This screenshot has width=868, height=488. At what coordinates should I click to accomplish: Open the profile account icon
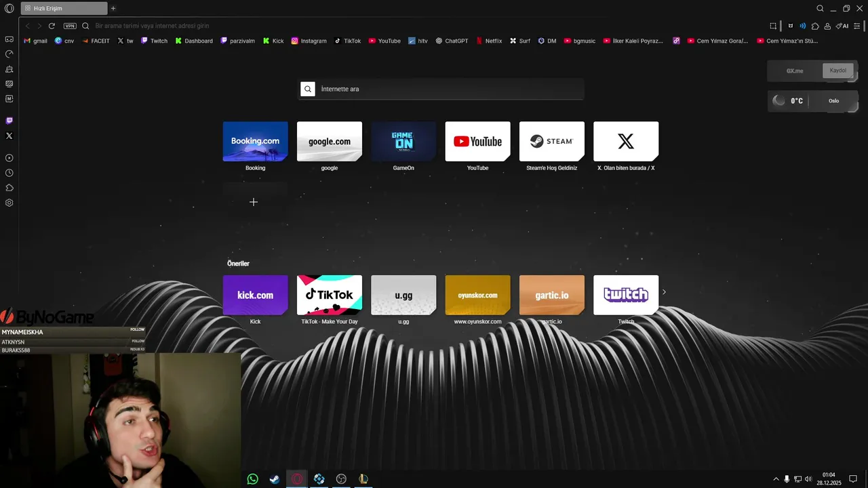(828, 26)
